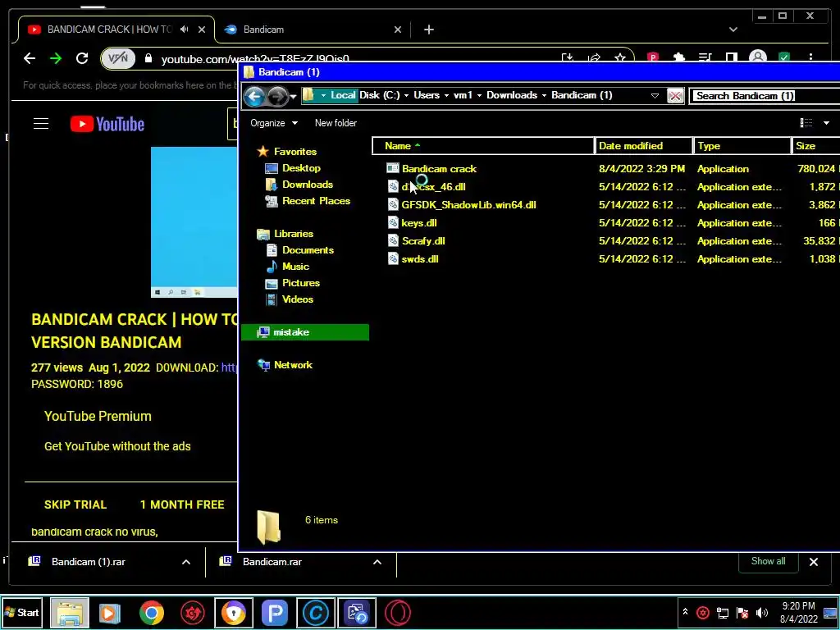The width and height of the screenshot is (840, 630).
Task: Open the YouTube hamburger guide menu
Action: (x=41, y=124)
